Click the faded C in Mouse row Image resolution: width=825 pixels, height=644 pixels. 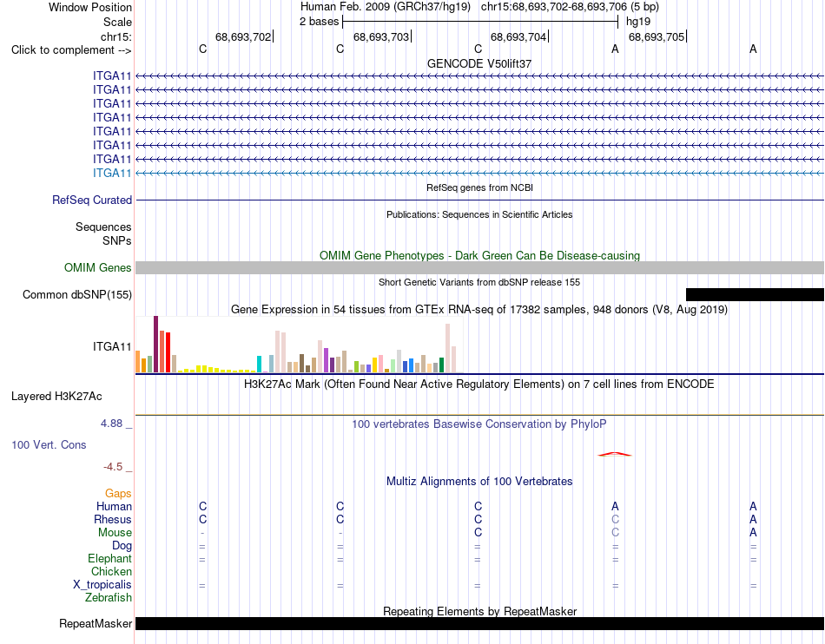coord(615,533)
